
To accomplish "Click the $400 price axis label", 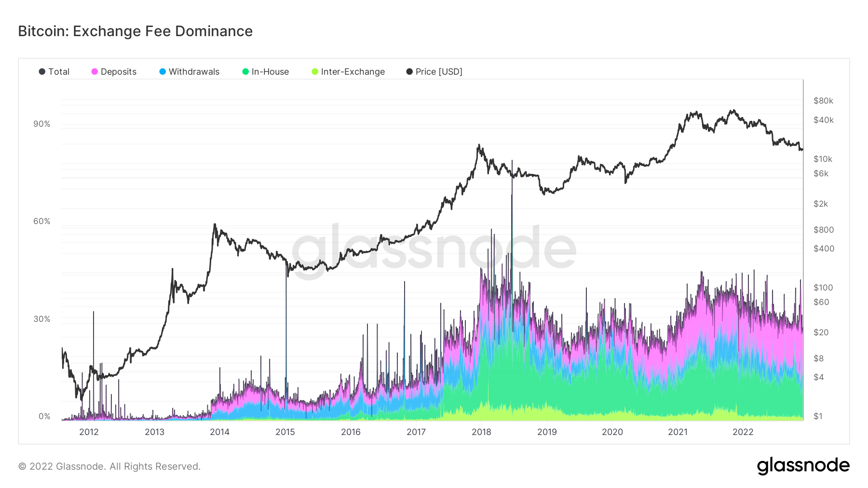I will point(824,249).
